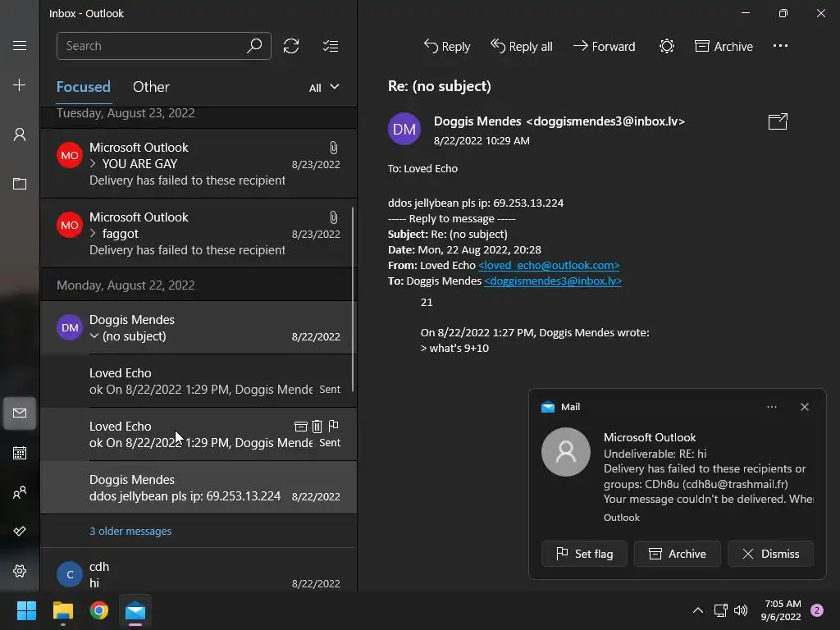This screenshot has width=840, height=630.
Task: Dismiss the Mail notification
Action: [x=770, y=554]
